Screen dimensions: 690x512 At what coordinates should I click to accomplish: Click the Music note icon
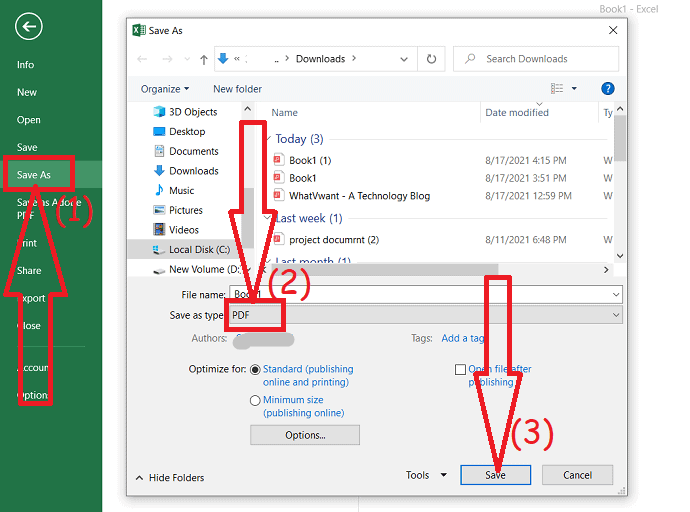(x=159, y=190)
